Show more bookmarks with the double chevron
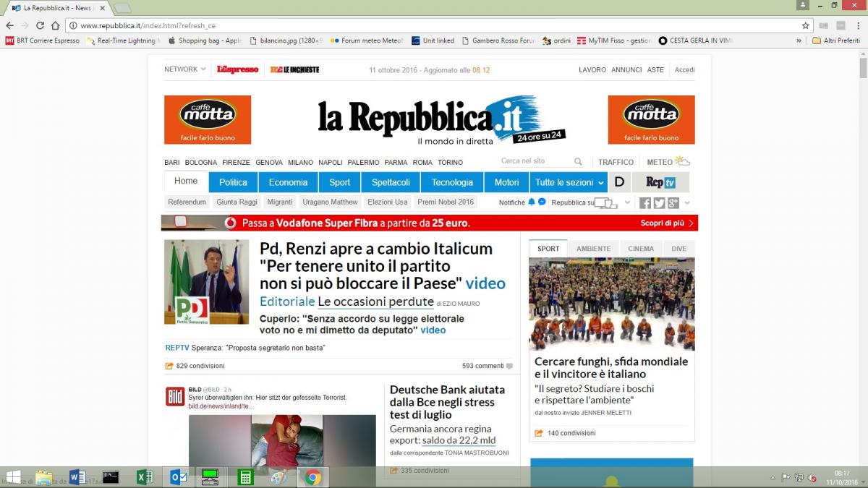 point(799,40)
